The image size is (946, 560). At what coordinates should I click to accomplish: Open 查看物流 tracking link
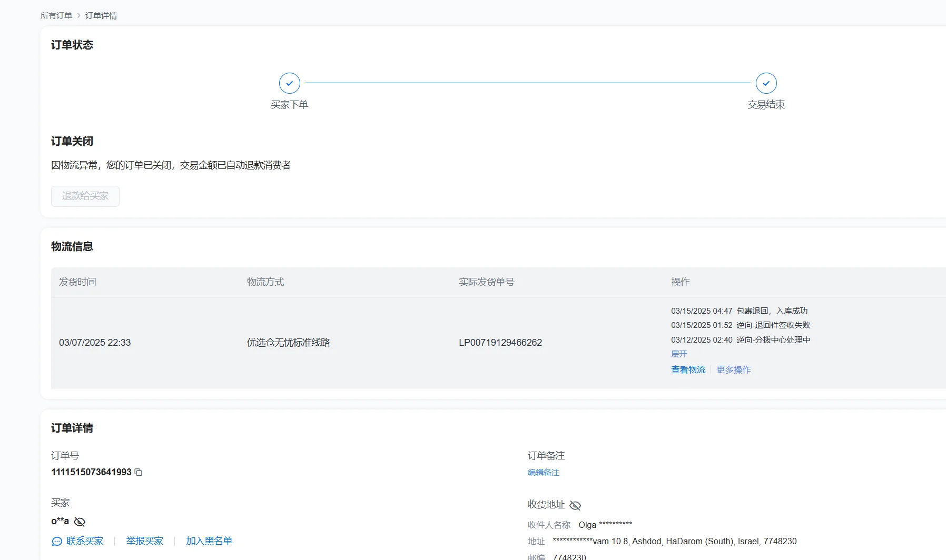tap(688, 370)
